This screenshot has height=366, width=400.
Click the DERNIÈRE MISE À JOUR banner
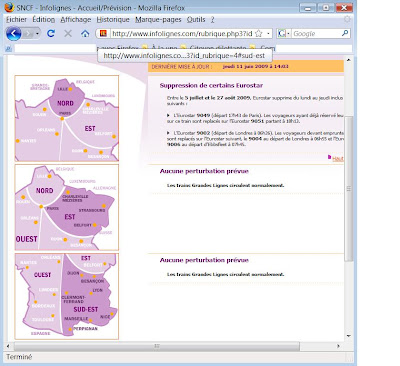pos(246,66)
